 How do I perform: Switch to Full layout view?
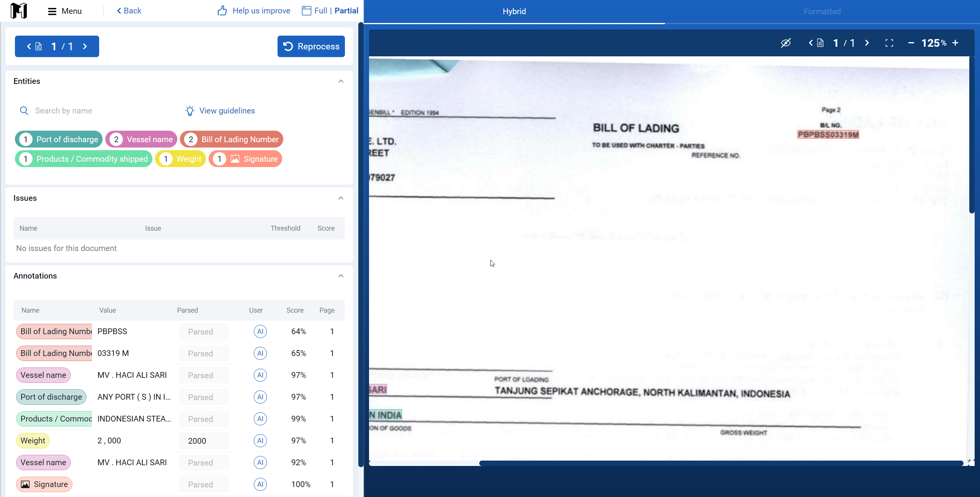pos(320,11)
